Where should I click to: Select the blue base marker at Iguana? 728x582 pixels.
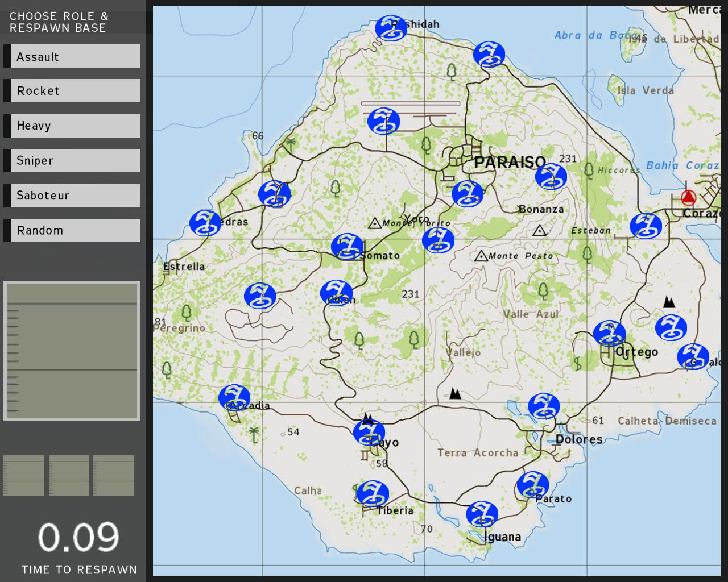click(482, 514)
